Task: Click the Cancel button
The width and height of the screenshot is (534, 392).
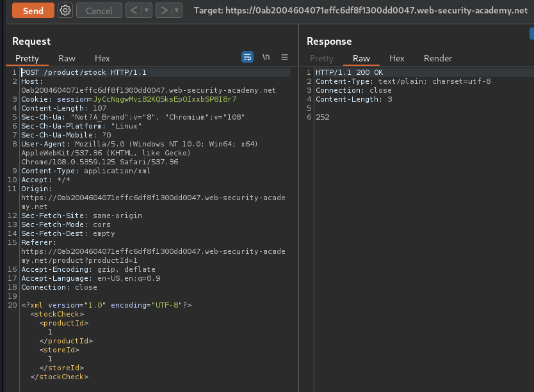Action: [x=99, y=10]
